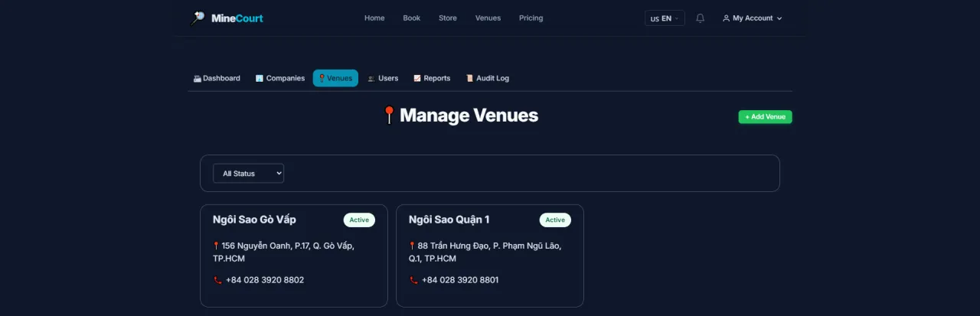
Task: Click the pin icon by Manage Venues heading
Action: [x=389, y=116]
